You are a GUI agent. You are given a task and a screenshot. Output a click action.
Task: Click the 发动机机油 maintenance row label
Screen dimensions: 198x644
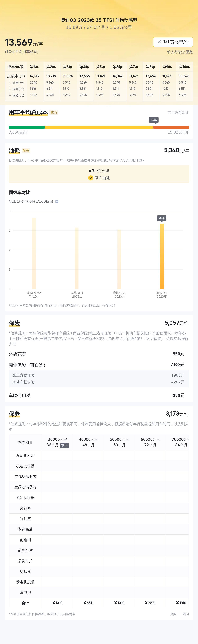(25, 456)
